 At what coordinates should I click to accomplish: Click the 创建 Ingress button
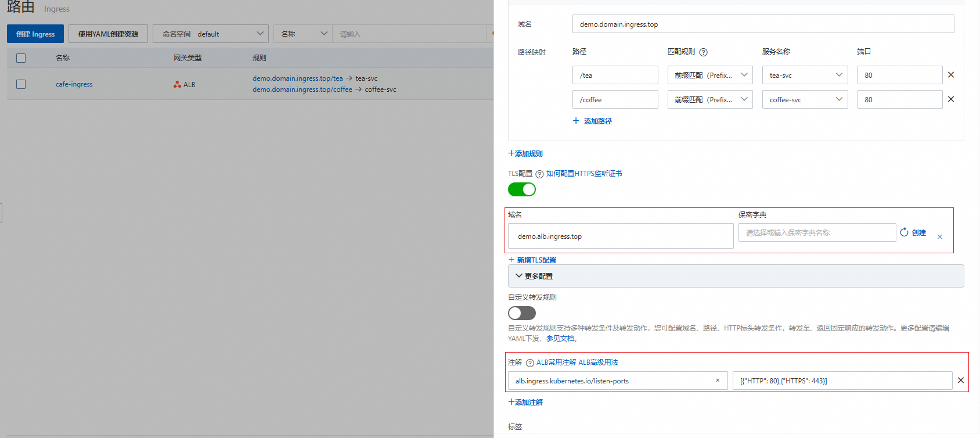[35, 34]
